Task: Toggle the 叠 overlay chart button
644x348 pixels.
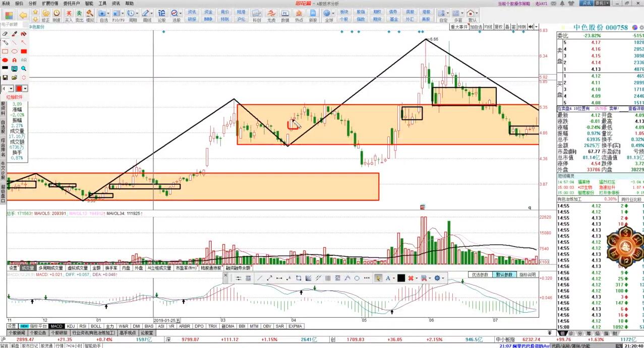Action: click(508, 27)
